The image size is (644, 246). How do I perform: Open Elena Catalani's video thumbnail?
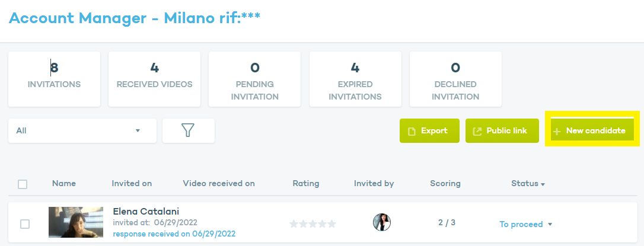click(76, 222)
